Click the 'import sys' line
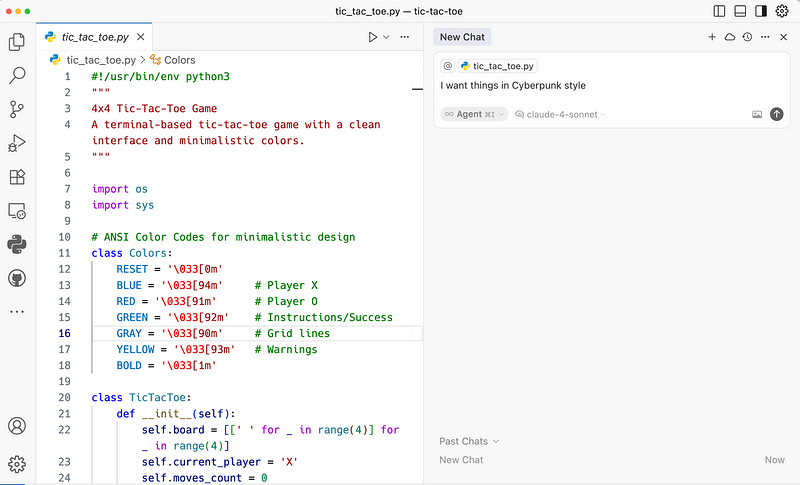The image size is (800, 485). coord(123,205)
